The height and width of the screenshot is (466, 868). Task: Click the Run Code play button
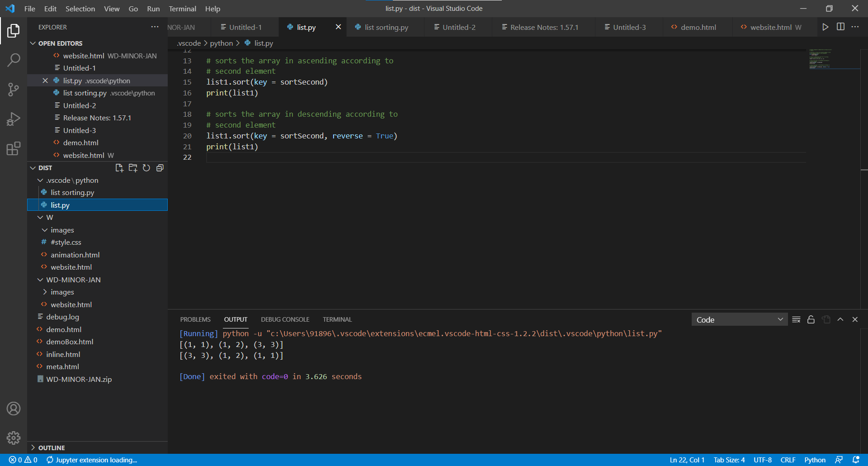[x=825, y=27]
